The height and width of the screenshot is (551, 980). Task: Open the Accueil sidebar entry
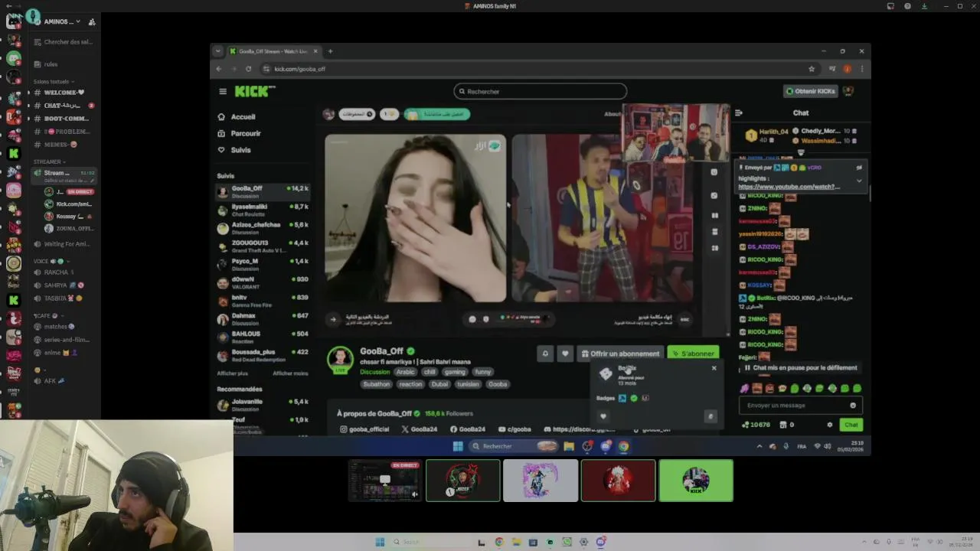click(237, 117)
